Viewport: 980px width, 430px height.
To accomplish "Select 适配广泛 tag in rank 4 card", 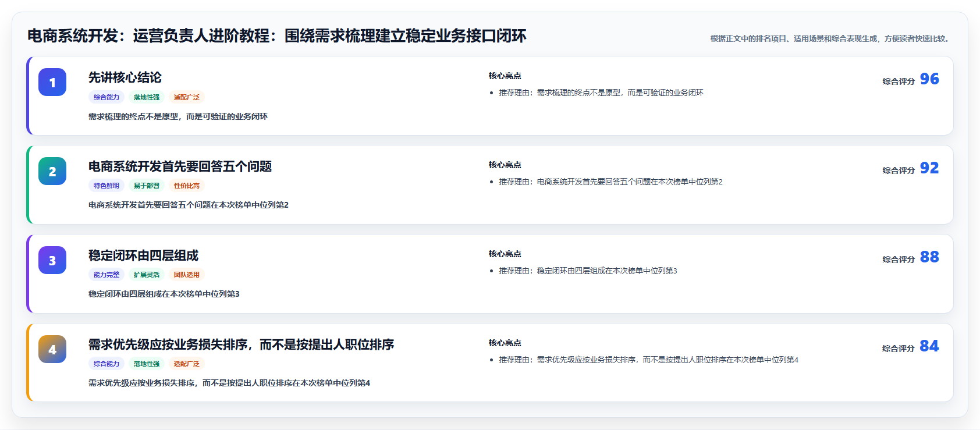I will pyautogui.click(x=187, y=364).
